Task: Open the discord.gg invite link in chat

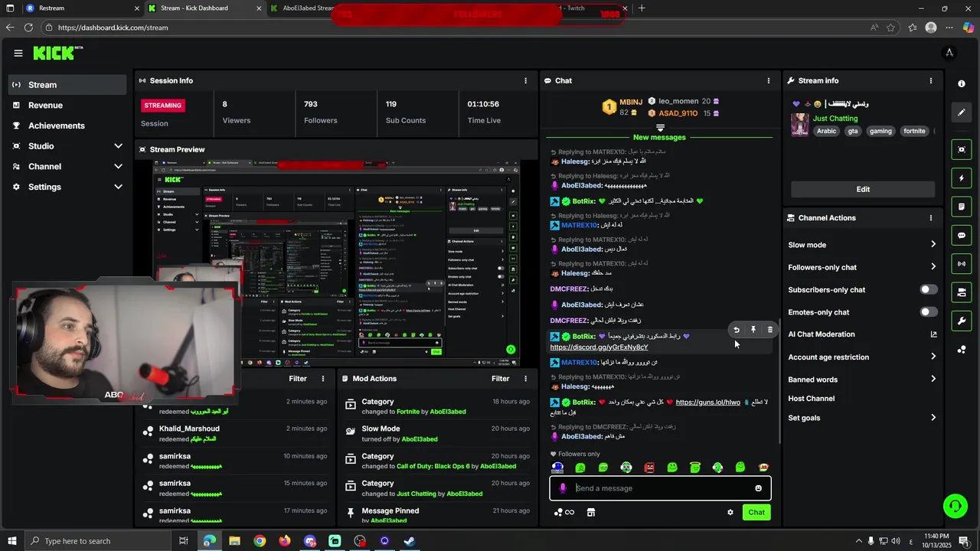Action: [599, 347]
